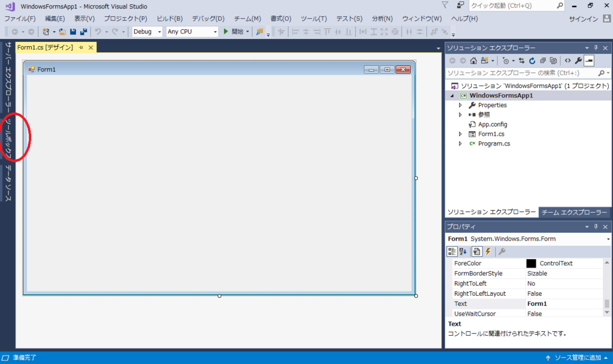Expand the Program.cs tree node
Screen dimensions: 613x364
click(460, 144)
